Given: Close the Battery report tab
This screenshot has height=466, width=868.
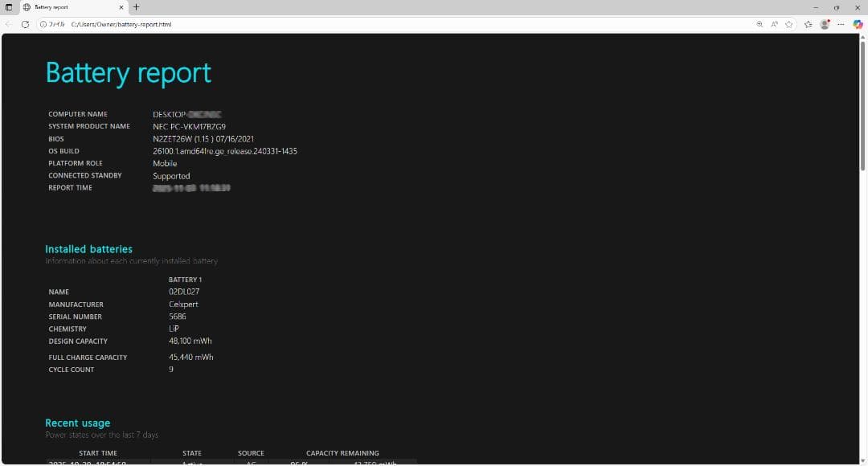Looking at the screenshot, I should tap(121, 7).
